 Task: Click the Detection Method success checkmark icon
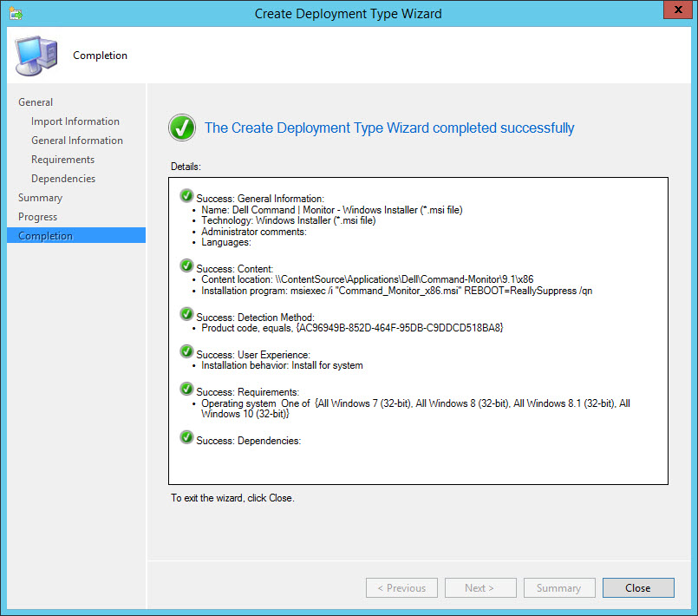tap(186, 315)
